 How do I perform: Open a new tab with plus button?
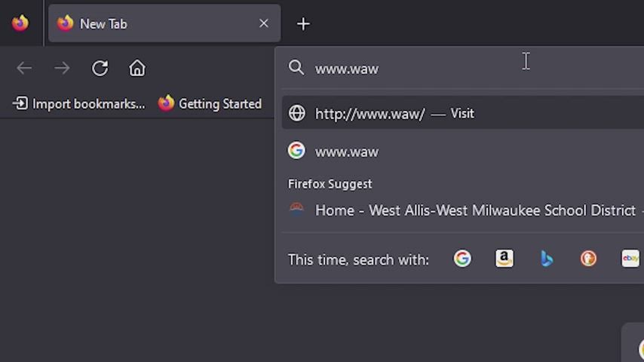point(303,24)
